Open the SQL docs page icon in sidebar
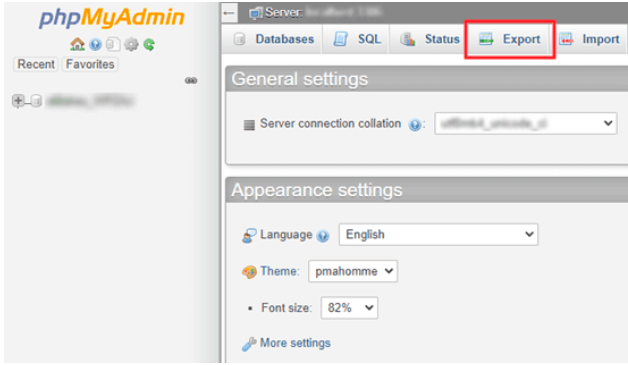 113,44
